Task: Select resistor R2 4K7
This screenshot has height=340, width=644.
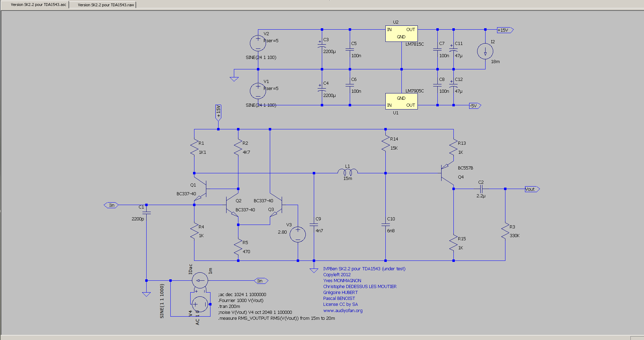Action: coord(238,148)
